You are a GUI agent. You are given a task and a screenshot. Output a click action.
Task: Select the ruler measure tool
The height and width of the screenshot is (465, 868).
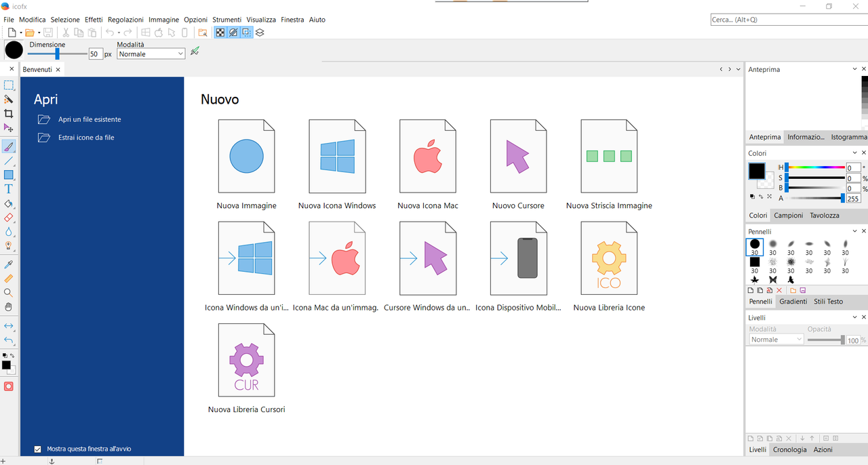tap(9, 279)
